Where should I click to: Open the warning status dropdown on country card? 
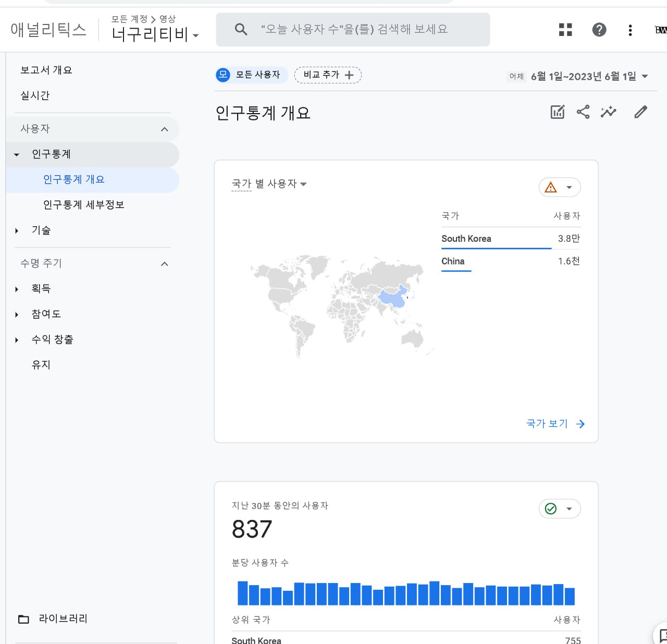tap(560, 187)
